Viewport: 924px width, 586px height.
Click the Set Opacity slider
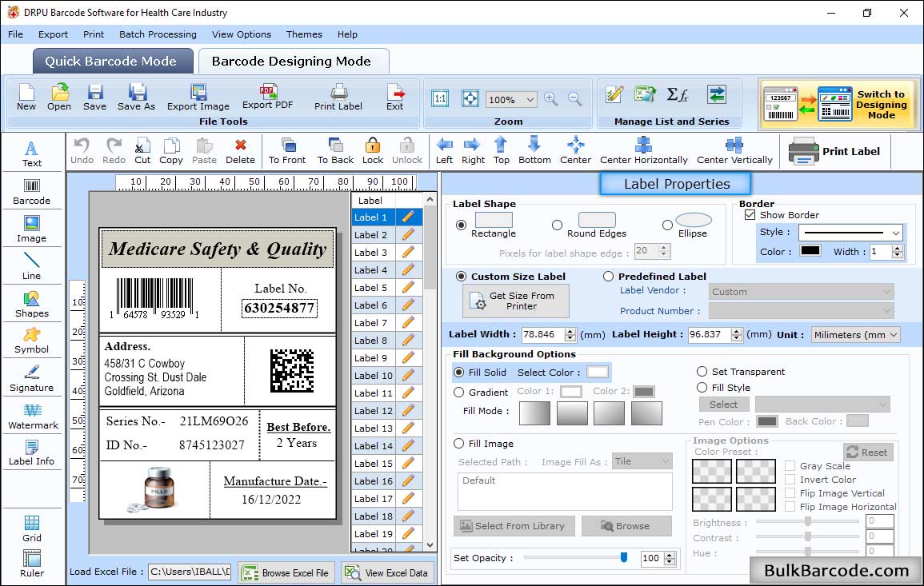click(x=575, y=557)
